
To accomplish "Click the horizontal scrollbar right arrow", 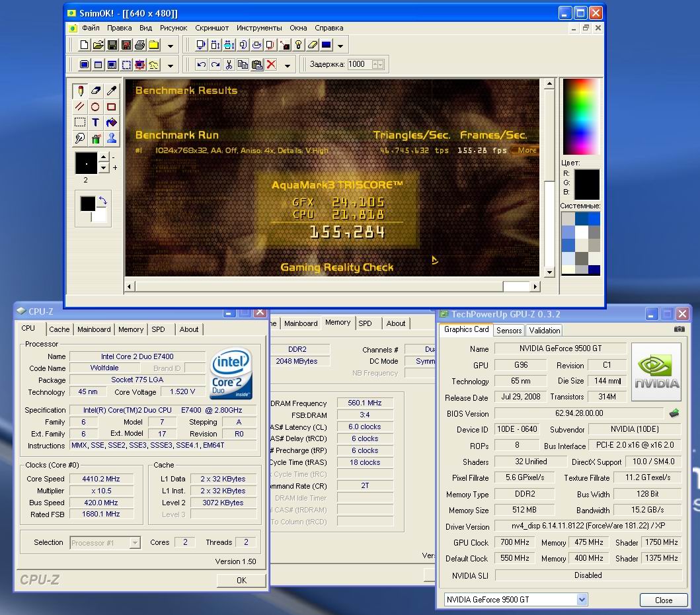I will tap(535, 287).
